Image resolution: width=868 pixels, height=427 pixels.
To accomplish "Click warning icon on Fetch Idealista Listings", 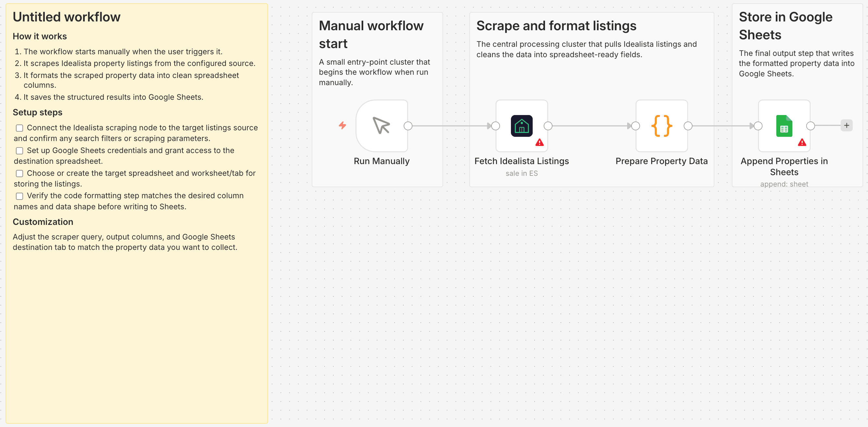I will (x=539, y=142).
